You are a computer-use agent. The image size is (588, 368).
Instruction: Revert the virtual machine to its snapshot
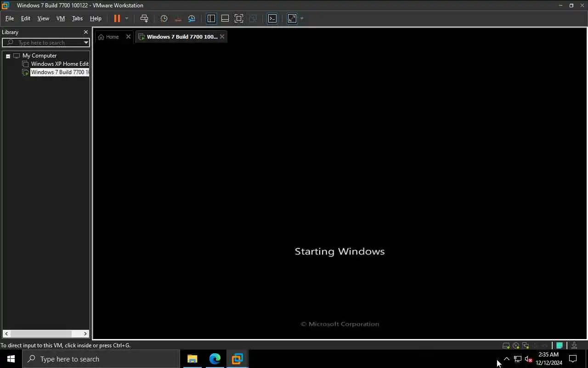pyautogui.click(x=178, y=18)
